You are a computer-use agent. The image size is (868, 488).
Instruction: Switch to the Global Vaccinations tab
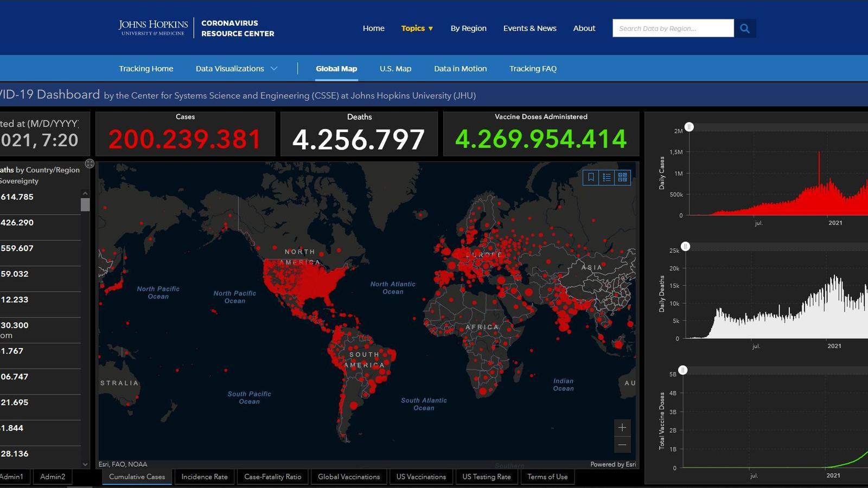pos(349,477)
